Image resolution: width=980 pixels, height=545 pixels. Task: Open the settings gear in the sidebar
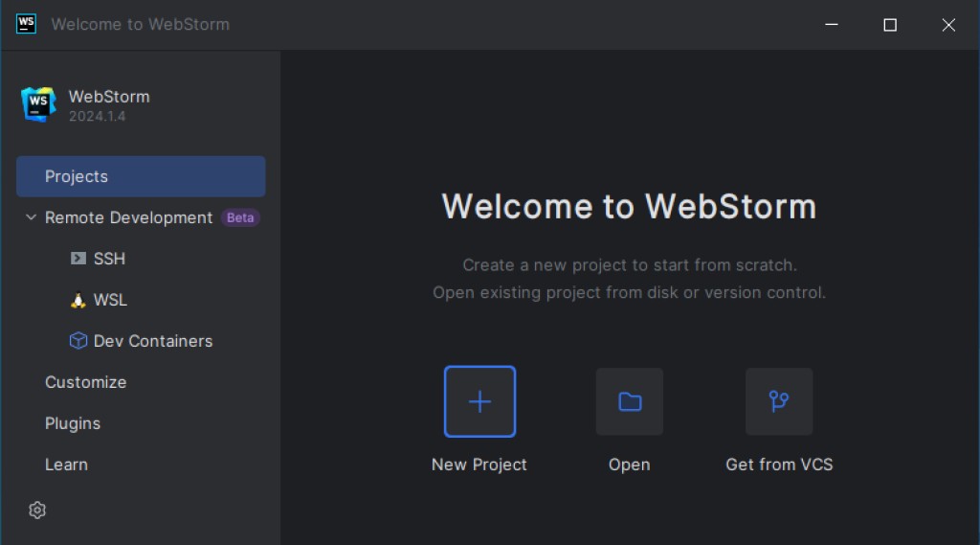(x=37, y=510)
